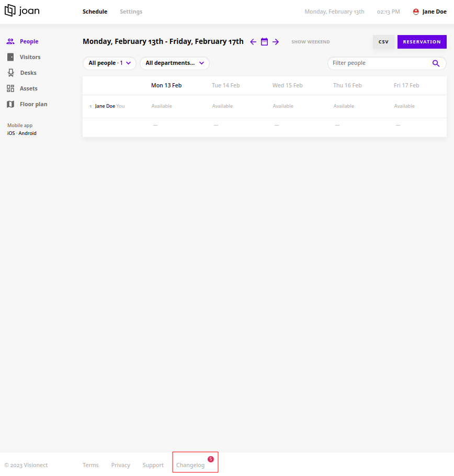Open the Desks section
Viewport: 454px width, 476px height.
point(21,73)
